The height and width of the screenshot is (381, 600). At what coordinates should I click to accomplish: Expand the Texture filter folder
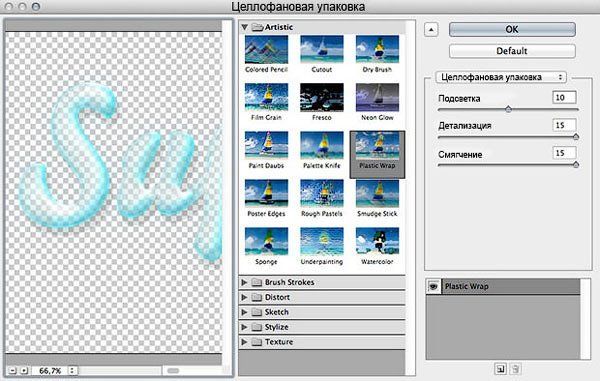[x=244, y=342]
